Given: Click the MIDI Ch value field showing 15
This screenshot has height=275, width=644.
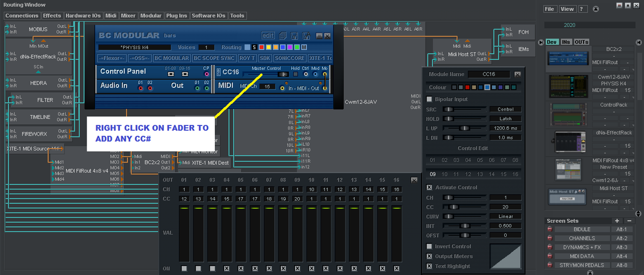Looking at the screenshot, I should tap(267, 87).
